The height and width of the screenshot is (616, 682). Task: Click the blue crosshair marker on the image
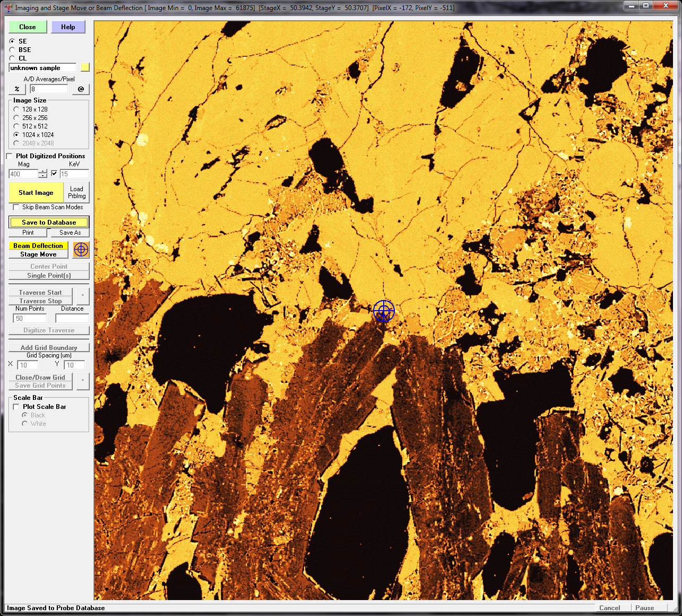384,311
